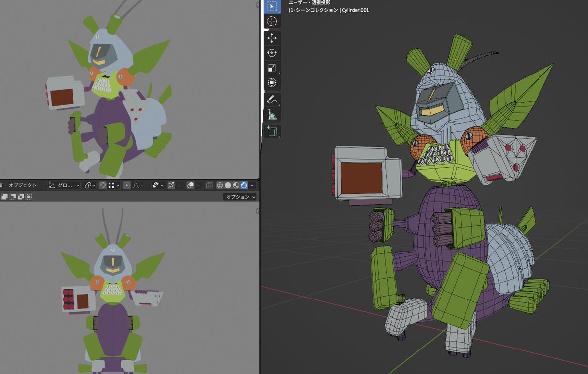Toggle X-ray mode

209,185
